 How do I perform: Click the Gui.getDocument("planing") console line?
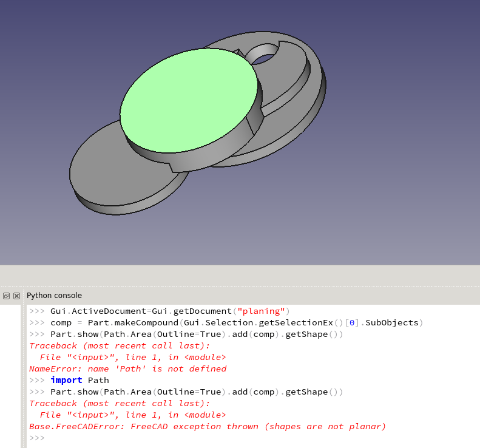(160, 311)
